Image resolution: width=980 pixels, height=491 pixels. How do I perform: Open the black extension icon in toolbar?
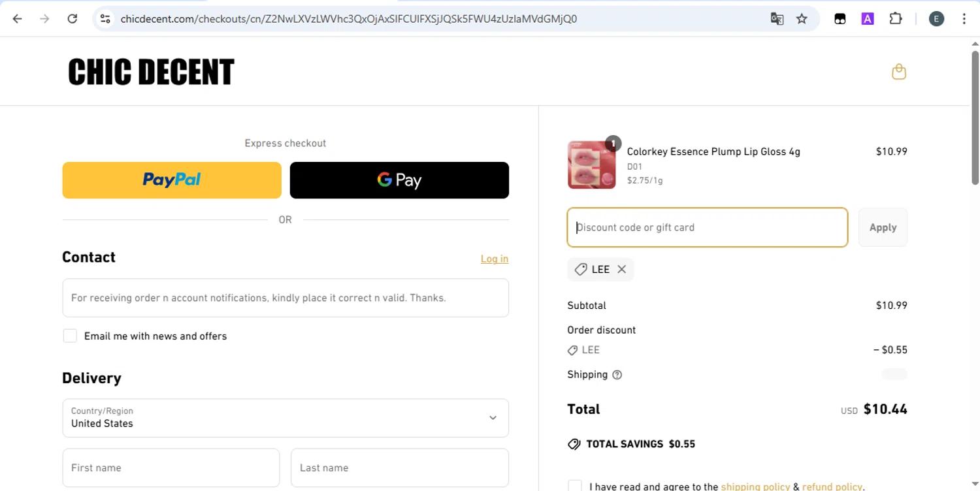tap(840, 19)
